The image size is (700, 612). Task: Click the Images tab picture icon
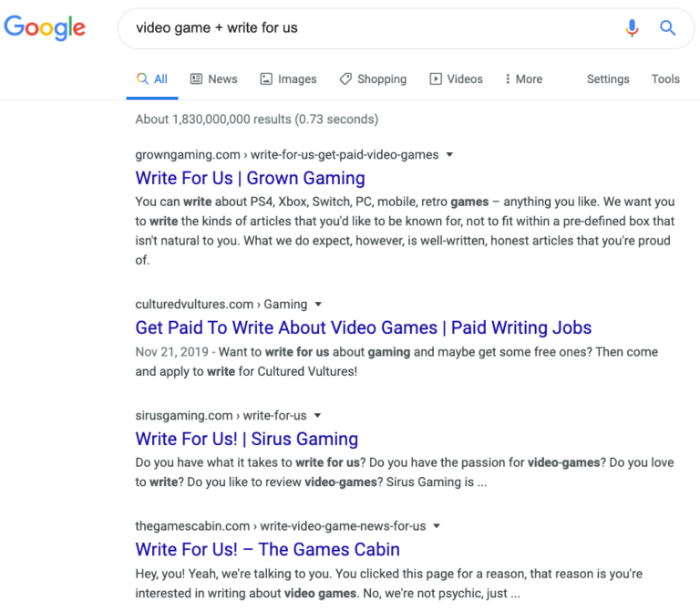pyautogui.click(x=266, y=79)
